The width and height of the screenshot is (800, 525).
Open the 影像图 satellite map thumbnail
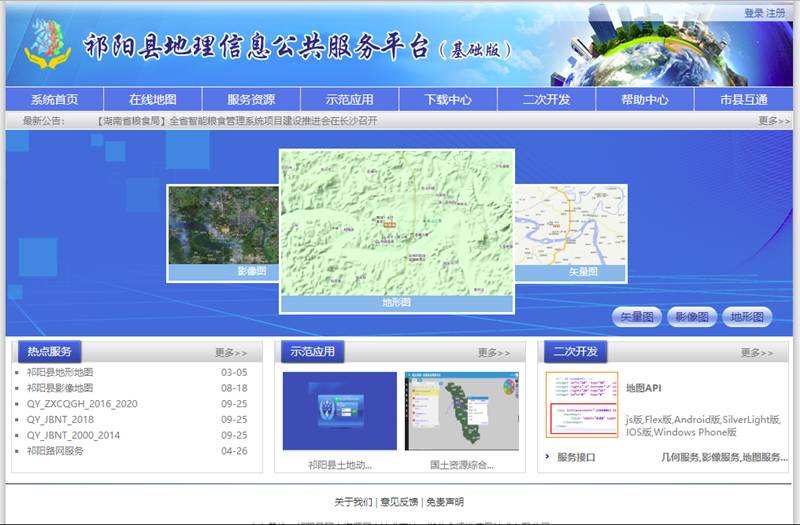(222, 225)
